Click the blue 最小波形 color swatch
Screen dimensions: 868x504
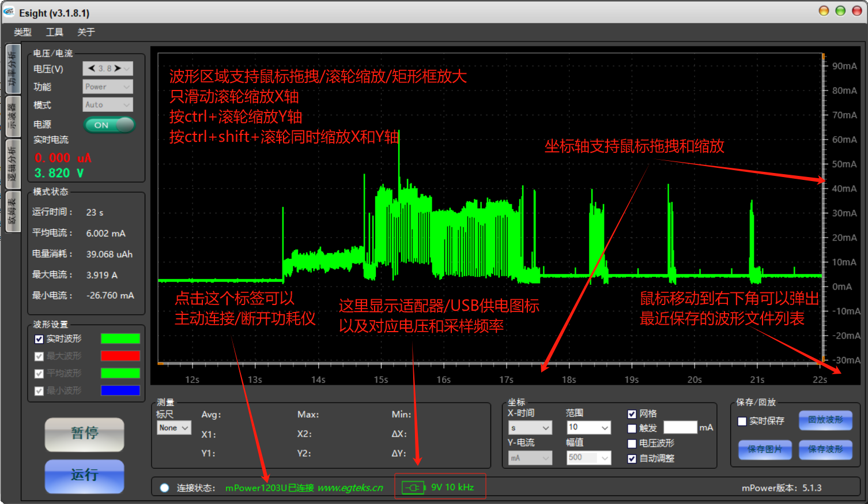pyautogui.click(x=120, y=390)
